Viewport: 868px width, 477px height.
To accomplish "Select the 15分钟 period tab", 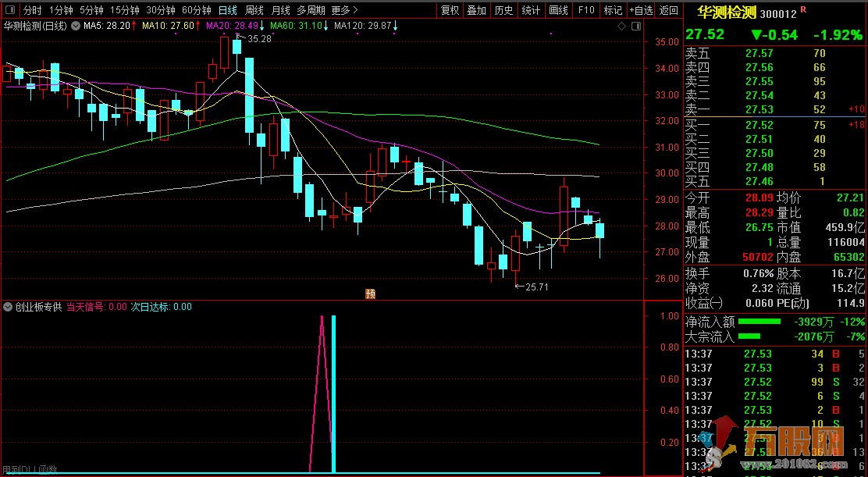I will click(125, 10).
